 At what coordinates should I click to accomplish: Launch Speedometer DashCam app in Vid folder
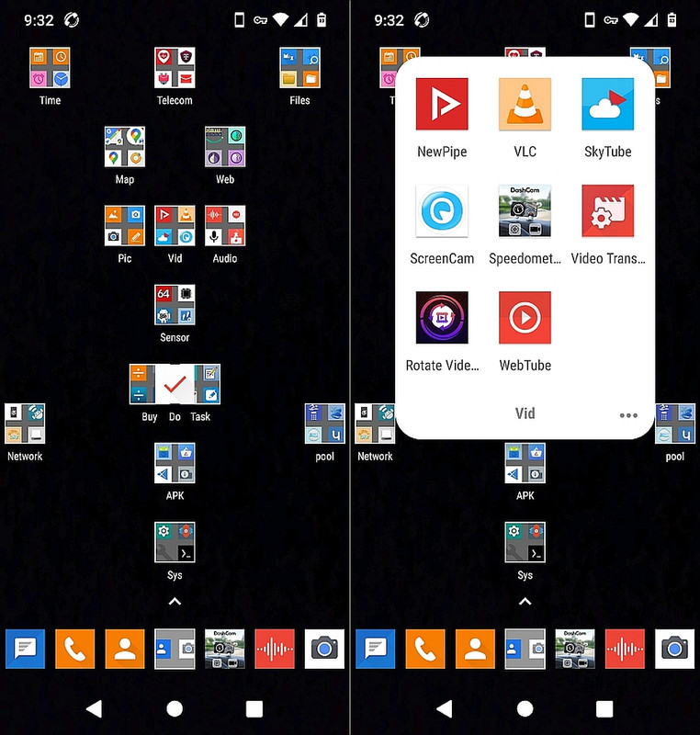525,211
